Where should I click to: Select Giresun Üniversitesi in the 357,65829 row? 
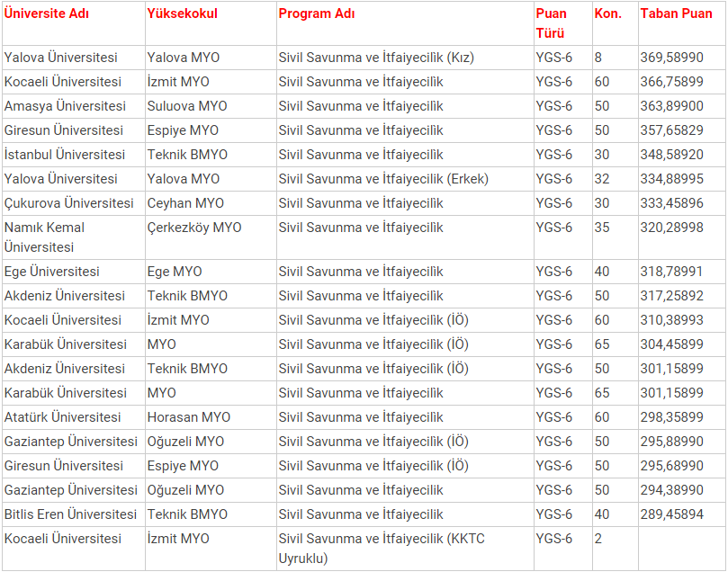click(64, 130)
